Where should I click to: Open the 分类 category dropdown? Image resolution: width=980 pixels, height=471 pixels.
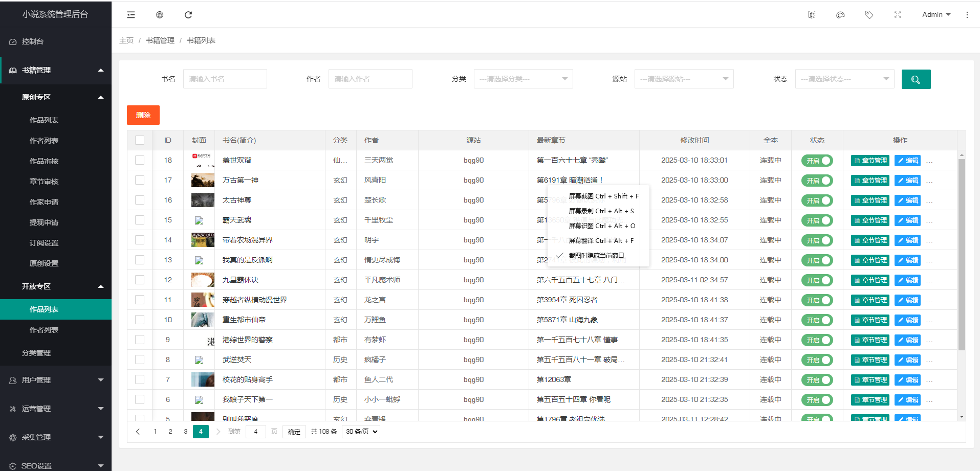pyautogui.click(x=523, y=79)
